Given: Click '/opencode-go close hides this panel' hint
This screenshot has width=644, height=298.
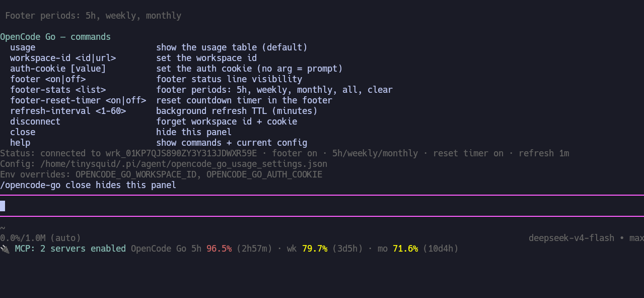Looking at the screenshot, I should (88, 185).
